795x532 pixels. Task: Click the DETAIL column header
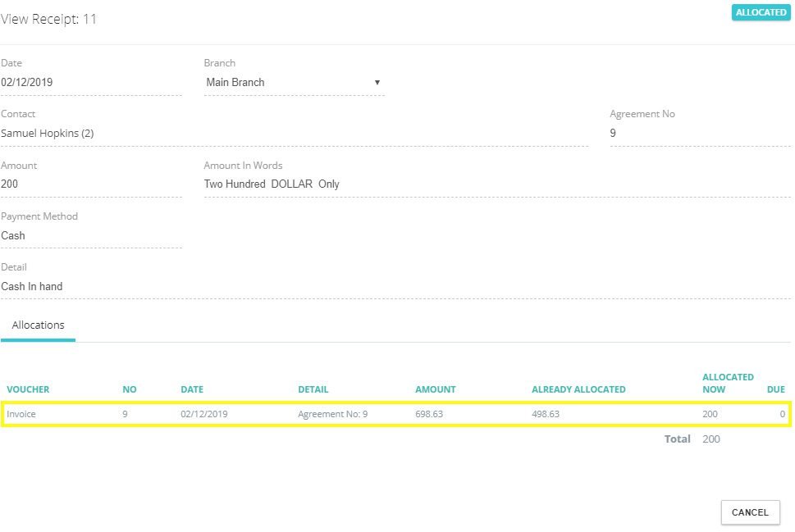[x=313, y=389]
